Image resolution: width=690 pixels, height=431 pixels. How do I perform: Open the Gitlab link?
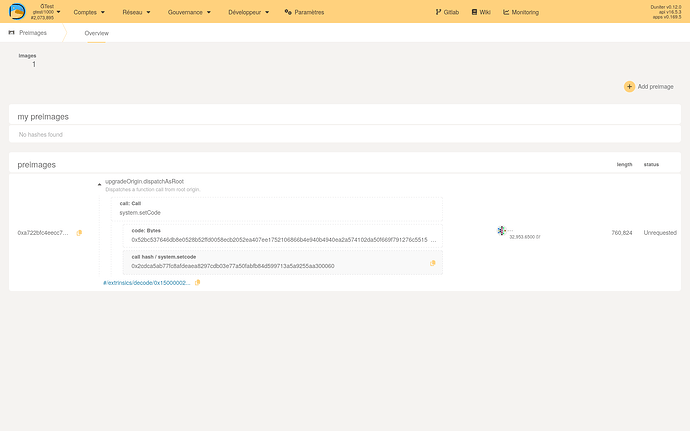click(453, 11)
